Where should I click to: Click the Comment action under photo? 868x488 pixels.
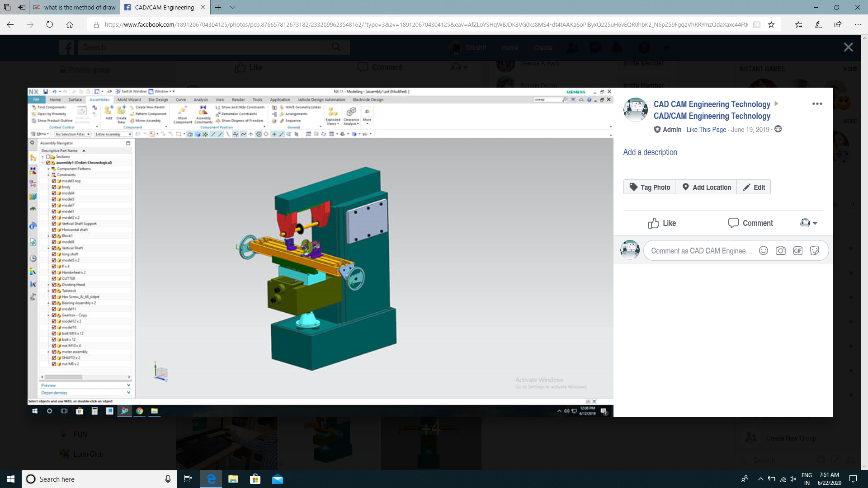[750, 223]
